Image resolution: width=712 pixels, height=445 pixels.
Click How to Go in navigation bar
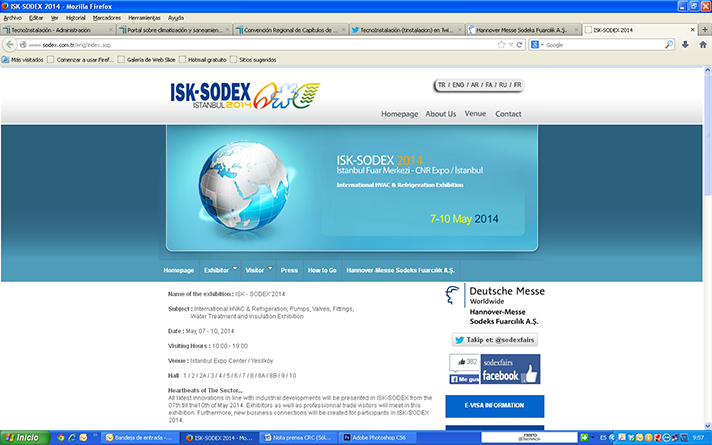click(322, 270)
